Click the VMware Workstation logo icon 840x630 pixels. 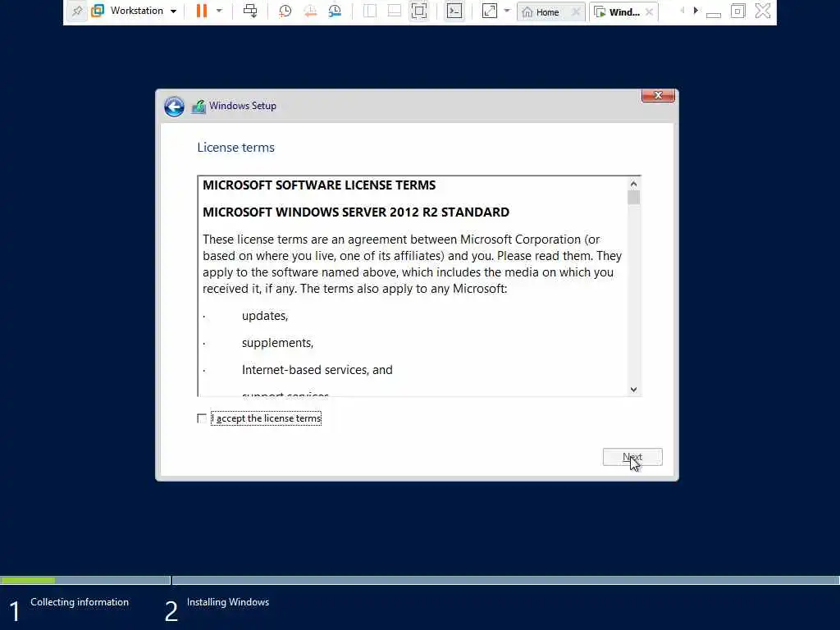98,11
